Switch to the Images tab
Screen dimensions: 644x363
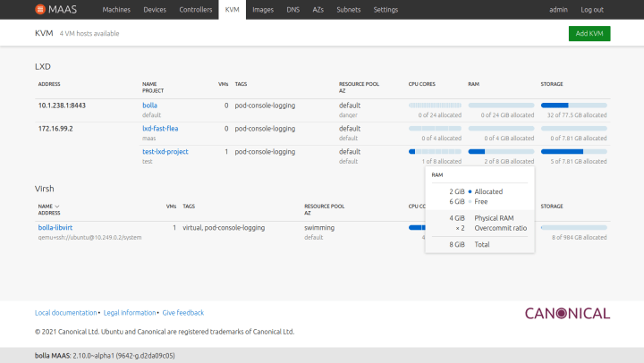(x=263, y=10)
